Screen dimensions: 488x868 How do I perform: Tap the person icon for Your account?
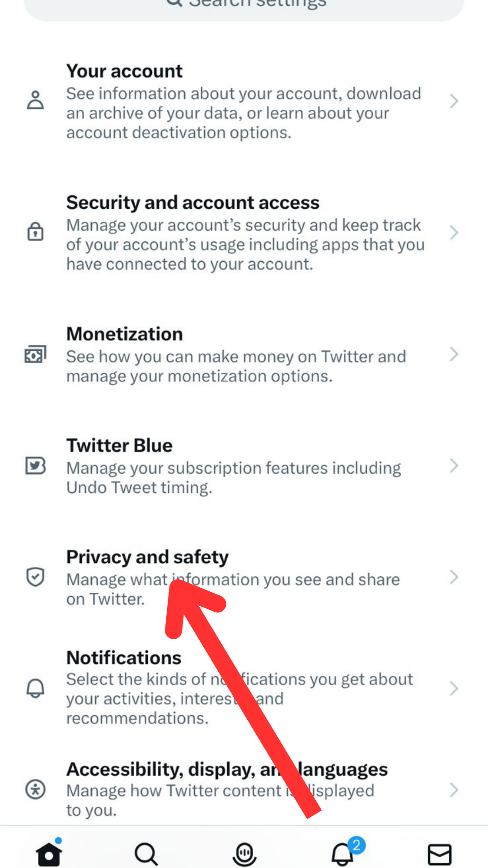pyautogui.click(x=35, y=100)
